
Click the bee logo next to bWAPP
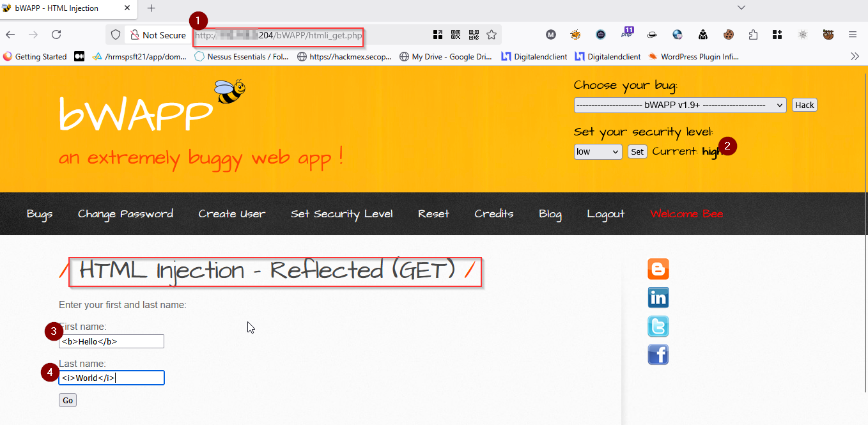point(230,91)
